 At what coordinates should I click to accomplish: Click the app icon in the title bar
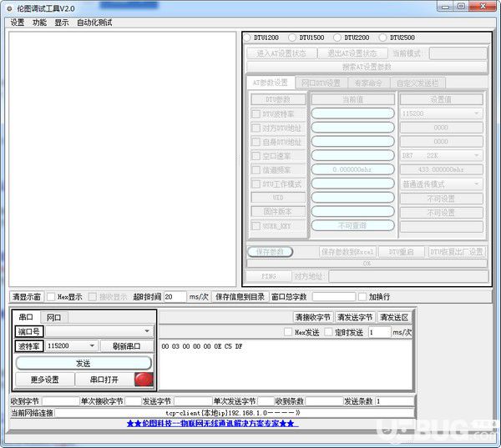[9, 8]
